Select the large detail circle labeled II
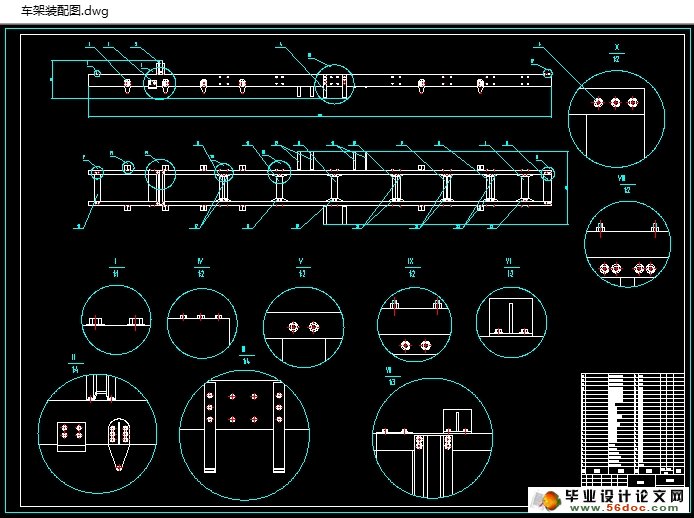The image size is (694, 518). pos(97,434)
